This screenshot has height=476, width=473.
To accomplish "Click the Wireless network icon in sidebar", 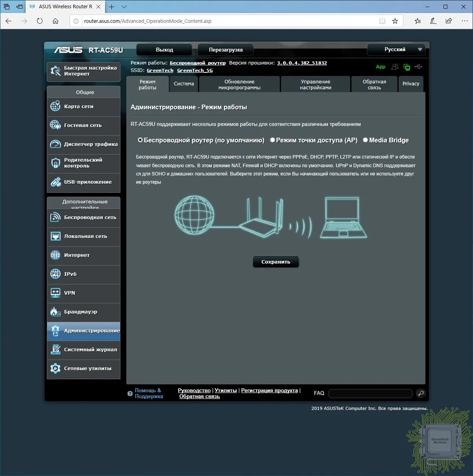I will pyautogui.click(x=55, y=217).
